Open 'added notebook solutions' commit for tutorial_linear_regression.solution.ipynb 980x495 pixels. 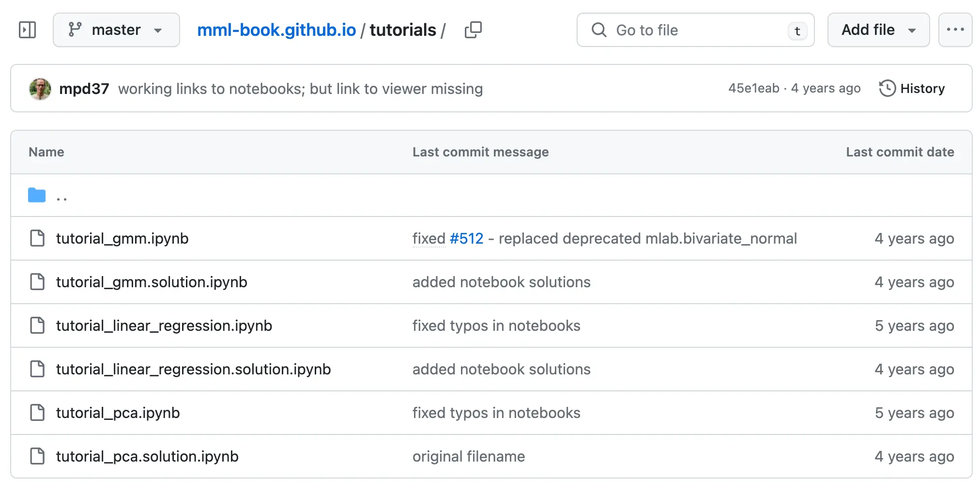click(x=501, y=369)
